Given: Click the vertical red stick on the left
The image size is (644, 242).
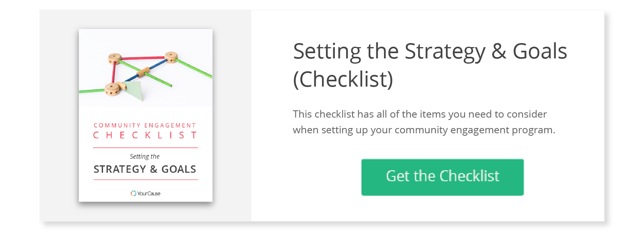Looking at the screenshot, I should coord(114,73).
